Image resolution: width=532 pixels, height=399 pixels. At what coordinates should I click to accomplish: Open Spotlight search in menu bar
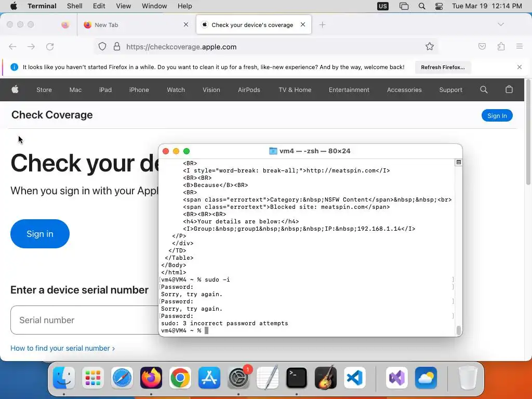coord(422,6)
